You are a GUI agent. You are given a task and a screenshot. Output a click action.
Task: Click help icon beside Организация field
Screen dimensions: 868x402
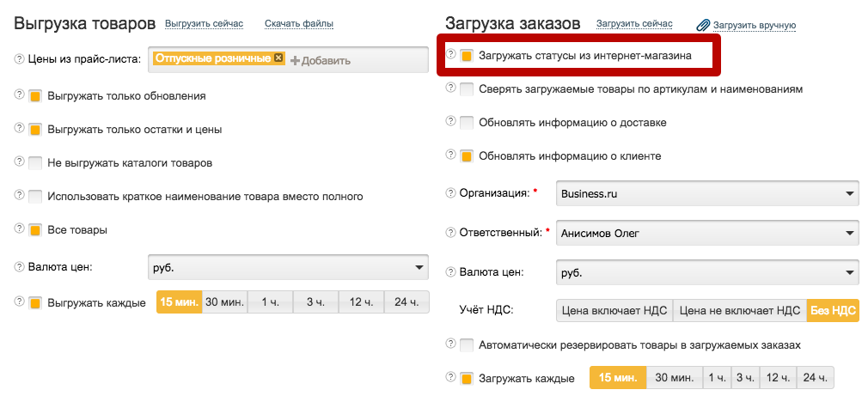(x=451, y=193)
